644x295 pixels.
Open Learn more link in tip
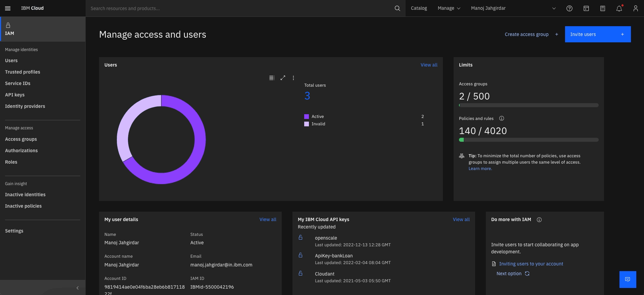pyautogui.click(x=480, y=169)
